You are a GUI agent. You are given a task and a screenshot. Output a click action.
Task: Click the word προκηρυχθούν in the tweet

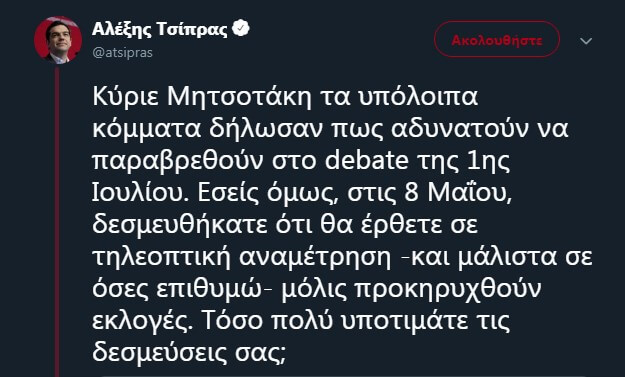click(x=448, y=290)
